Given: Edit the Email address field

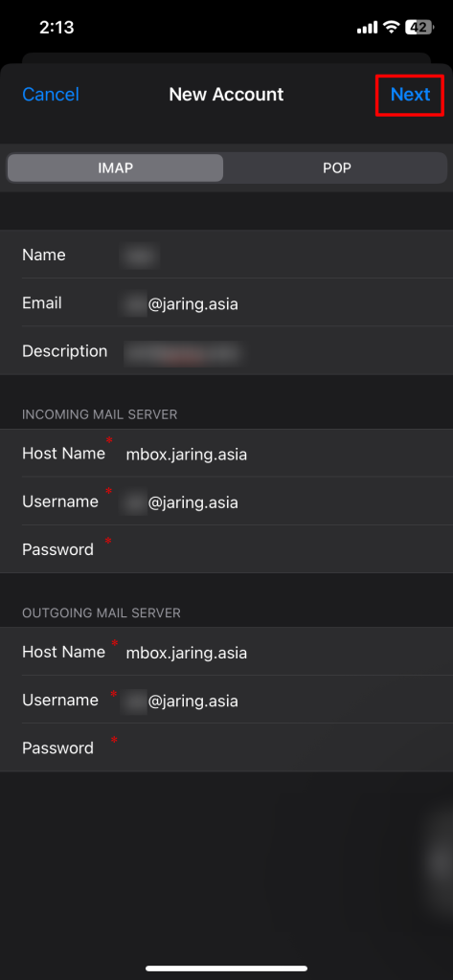Looking at the screenshot, I should point(226,303).
